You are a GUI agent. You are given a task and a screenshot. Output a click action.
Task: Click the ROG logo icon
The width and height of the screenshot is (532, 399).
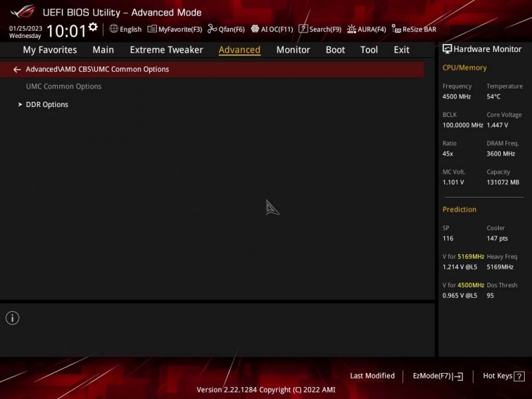pos(23,11)
